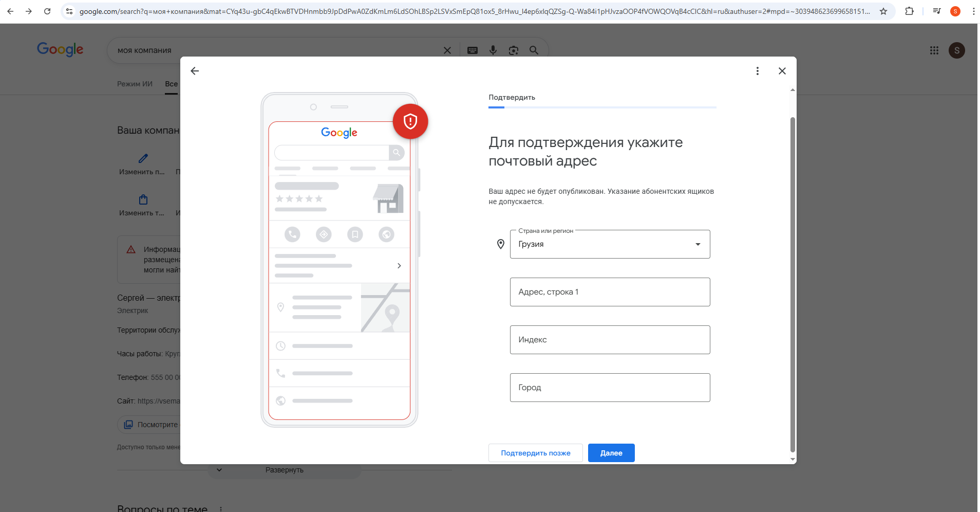Image resolution: width=980 pixels, height=512 pixels.
Task: Open the Chrome three-dot menu
Action: (x=973, y=11)
